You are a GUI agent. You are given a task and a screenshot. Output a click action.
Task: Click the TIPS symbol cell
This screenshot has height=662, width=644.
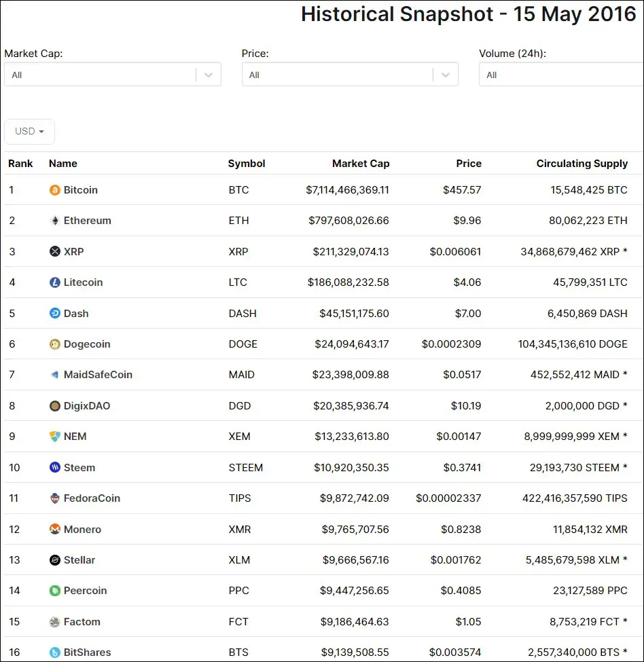(x=240, y=498)
